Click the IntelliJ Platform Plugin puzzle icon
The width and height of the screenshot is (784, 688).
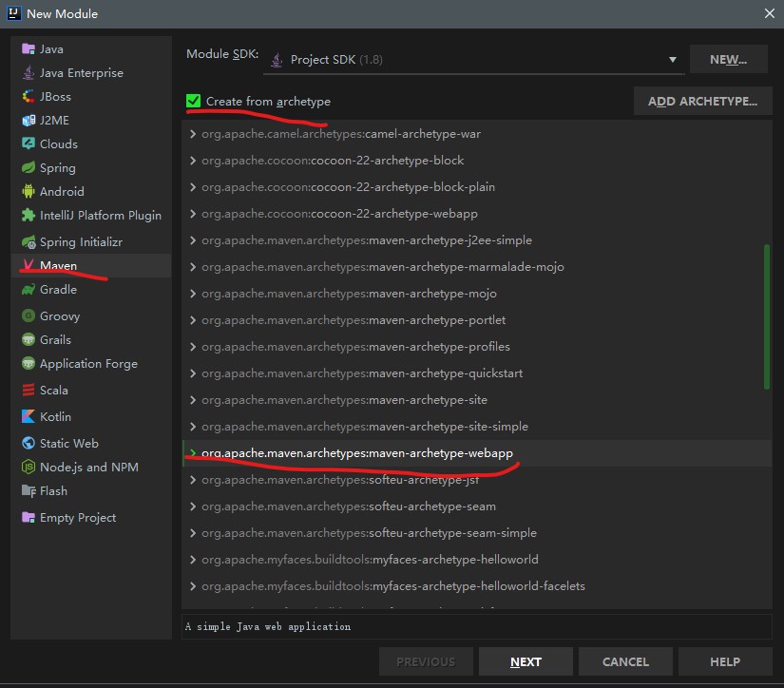(x=28, y=215)
